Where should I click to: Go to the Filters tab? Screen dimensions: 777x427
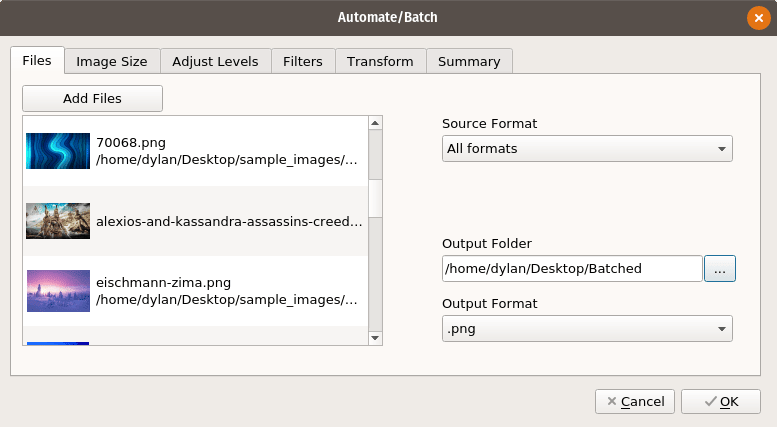pos(303,61)
